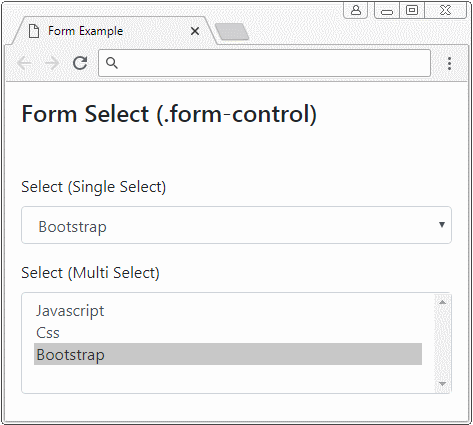Viewport: 473px width, 425px height.
Task: Click the multi select scroll down arrow
Action: [442, 384]
